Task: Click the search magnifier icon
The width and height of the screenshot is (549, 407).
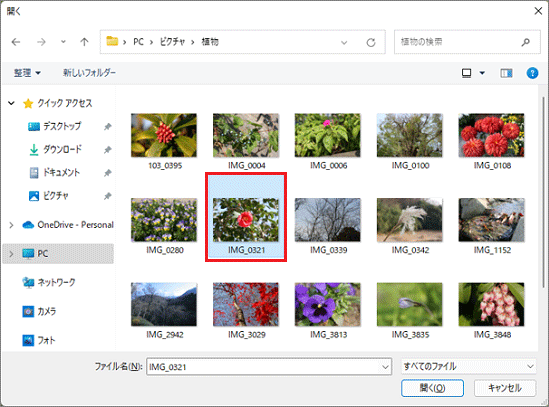Action: click(x=525, y=42)
